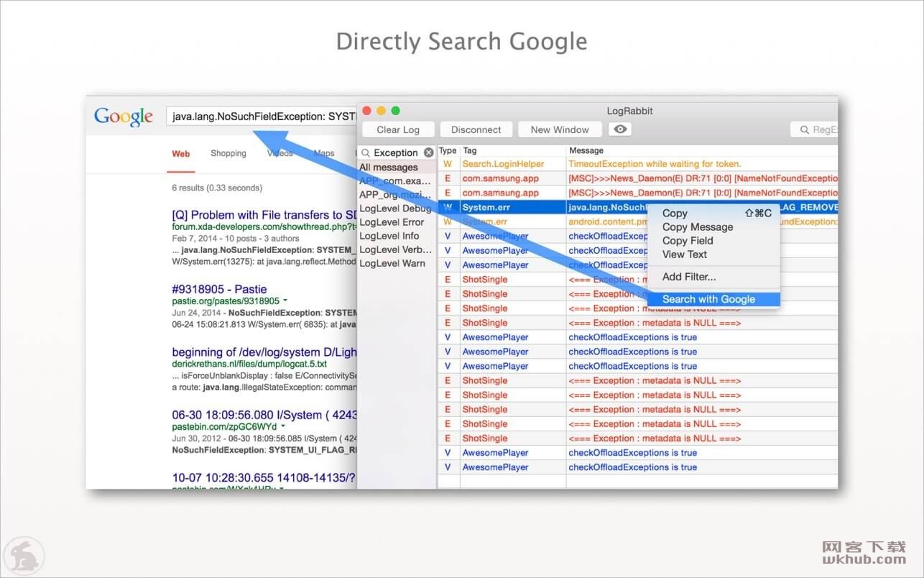Open a New Window in LogRabbit
This screenshot has width=924, height=578.
(560, 129)
